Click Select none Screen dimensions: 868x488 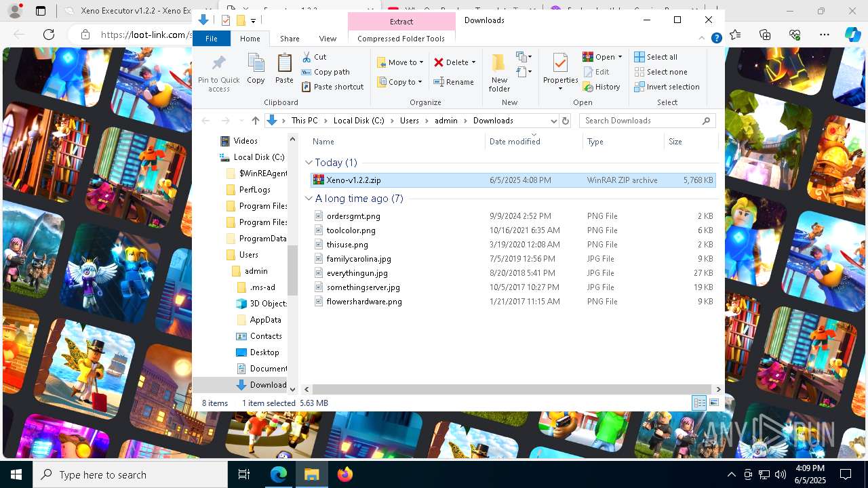(660, 72)
